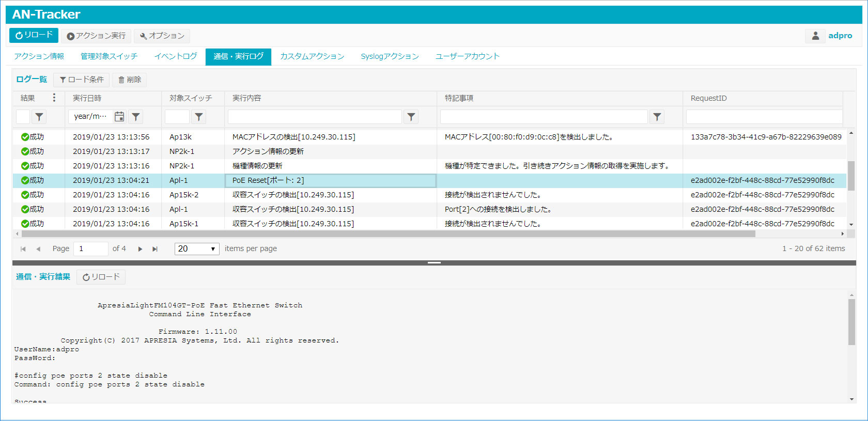868x421 pixels.
Task: Click the アクション実行 button
Action: click(x=96, y=36)
